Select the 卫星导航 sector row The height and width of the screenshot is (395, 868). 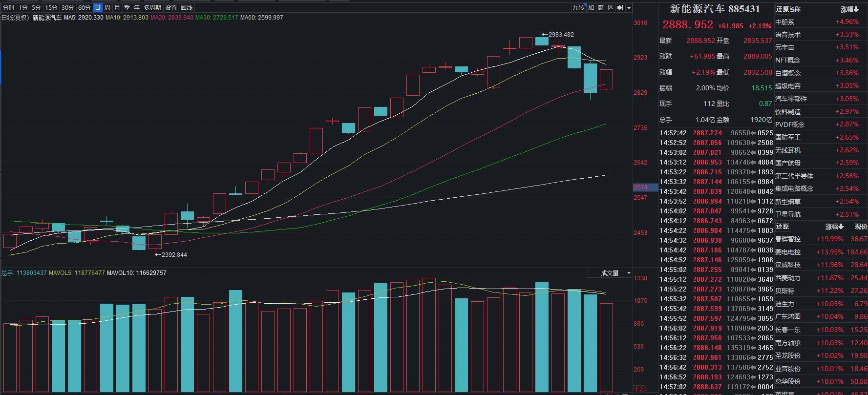coord(821,214)
